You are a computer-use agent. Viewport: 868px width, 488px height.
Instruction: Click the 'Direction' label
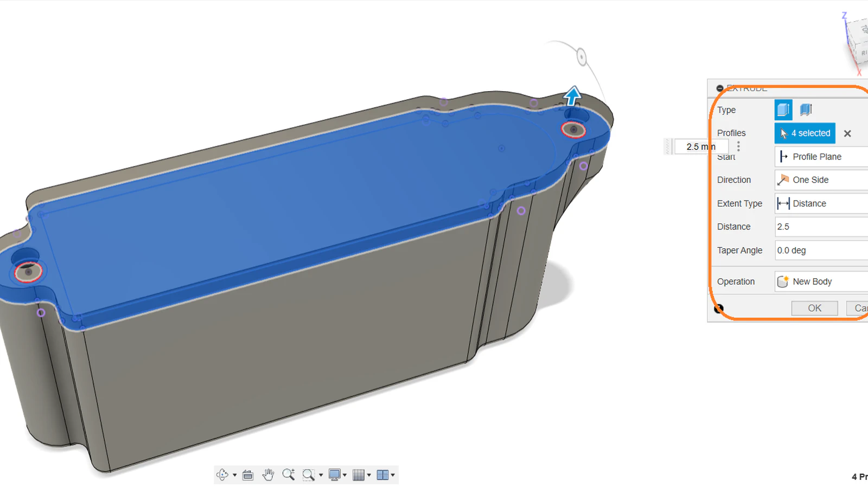(x=734, y=180)
